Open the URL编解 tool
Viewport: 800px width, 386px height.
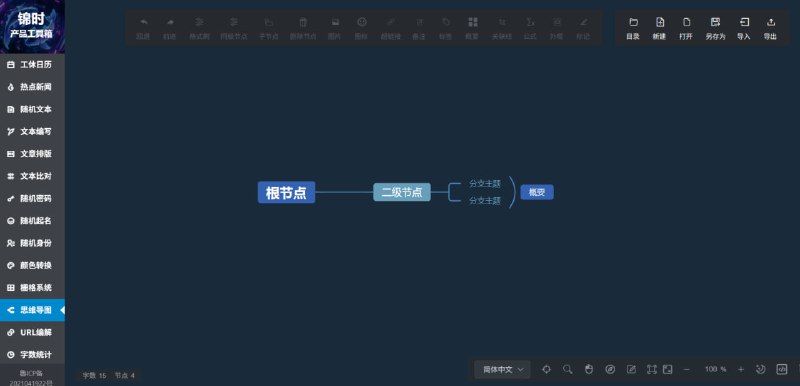pyautogui.click(x=33, y=332)
